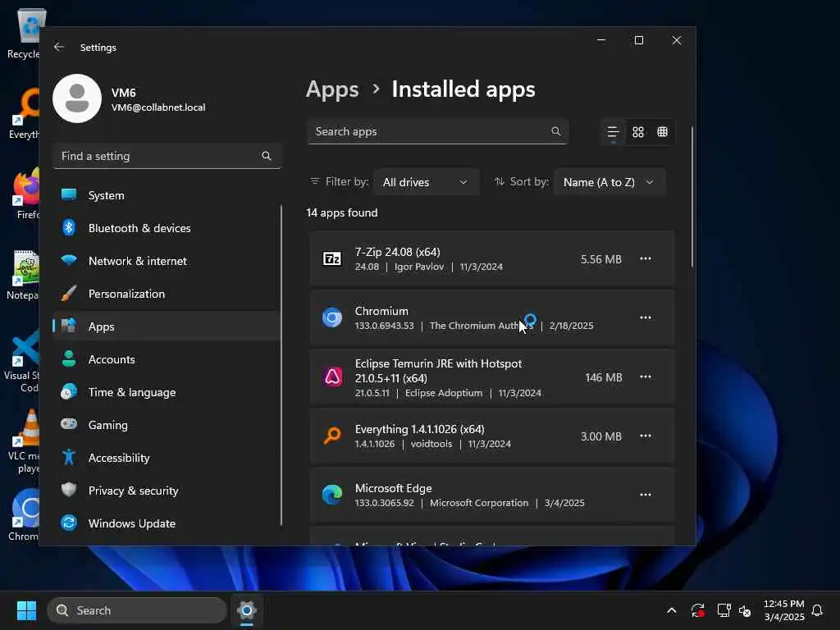Click the taskbar clock showing 12:45 PM
840x630 pixels.
click(x=783, y=610)
